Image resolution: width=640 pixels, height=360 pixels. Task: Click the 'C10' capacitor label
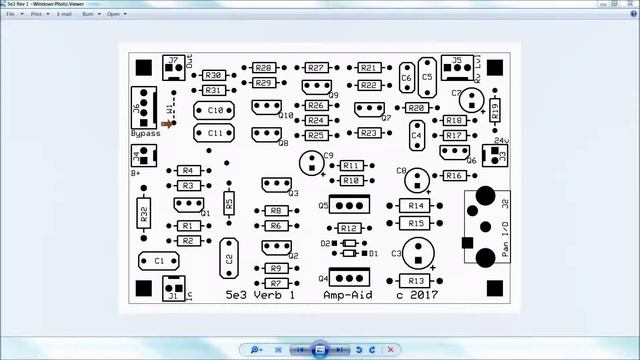pos(215,110)
